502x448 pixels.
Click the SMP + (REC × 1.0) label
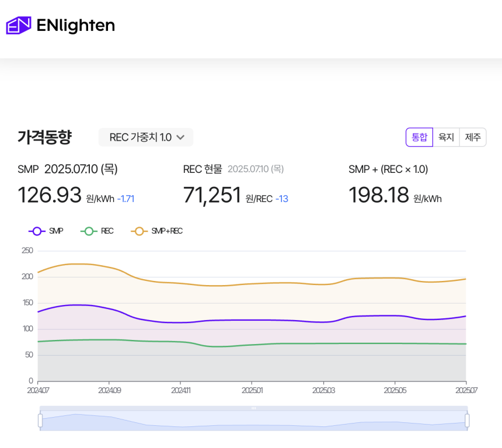pyautogui.click(x=388, y=169)
